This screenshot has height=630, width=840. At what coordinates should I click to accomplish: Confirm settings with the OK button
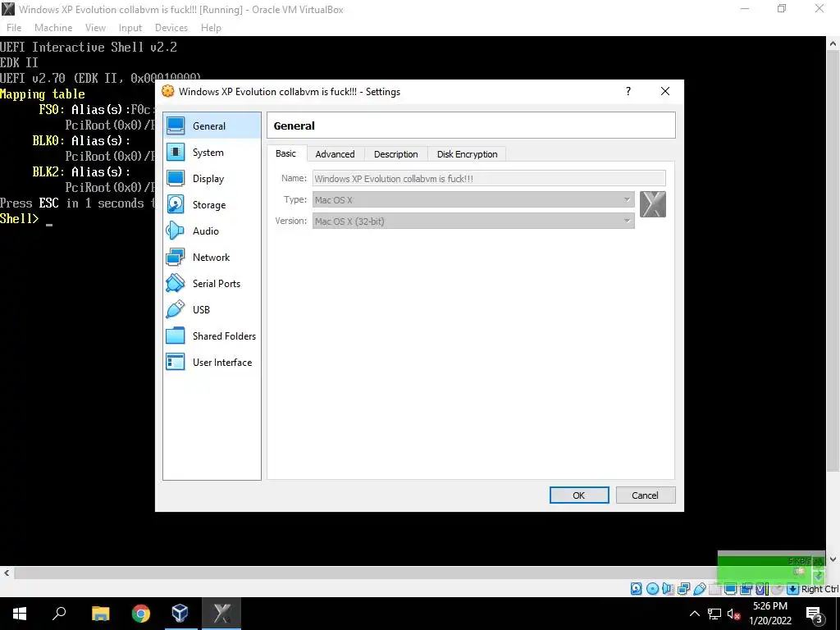point(579,495)
